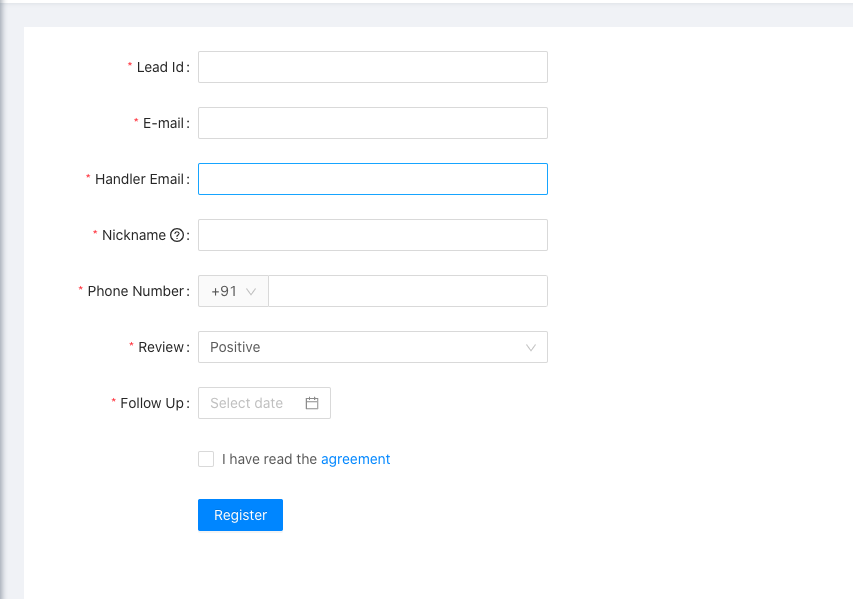853x599 pixels.
Task: Open the agreement link
Action: (x=355, y=459)
